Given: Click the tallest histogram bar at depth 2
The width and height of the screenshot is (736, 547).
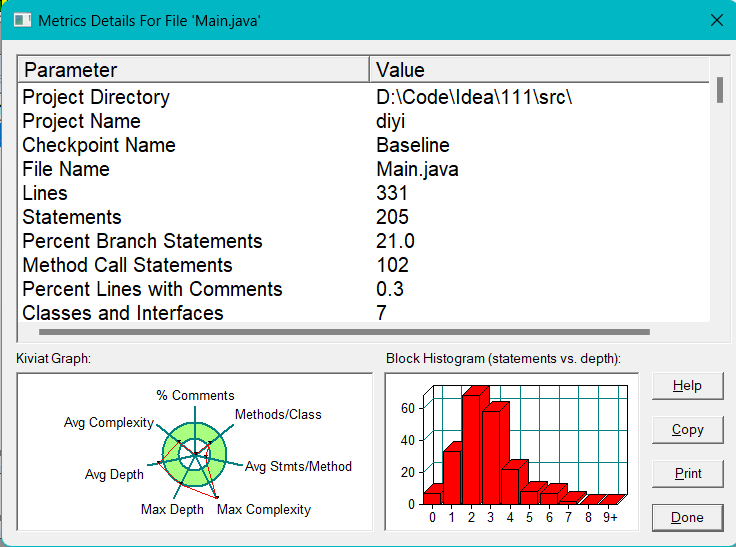Looking at the screenshot, I should coord(472,447).
